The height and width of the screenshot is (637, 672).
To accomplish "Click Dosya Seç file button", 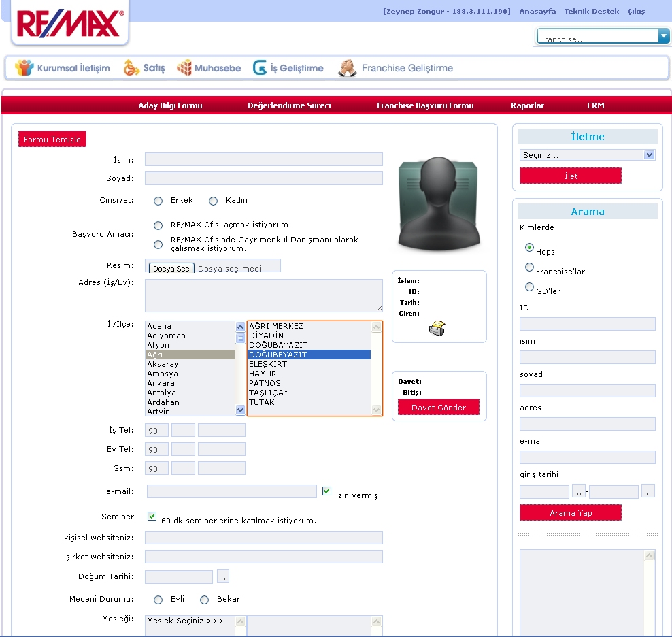I will pyautogui.click(x=171, y=268).
